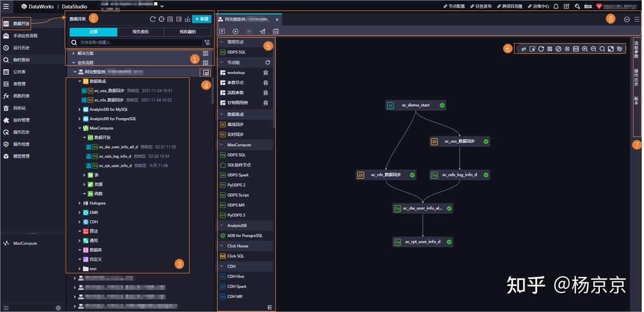The height and width of the screenshot is (312, 644).
Task: Open xc_dw_user_info_all_d in the tree
Action: click(118, 147)
